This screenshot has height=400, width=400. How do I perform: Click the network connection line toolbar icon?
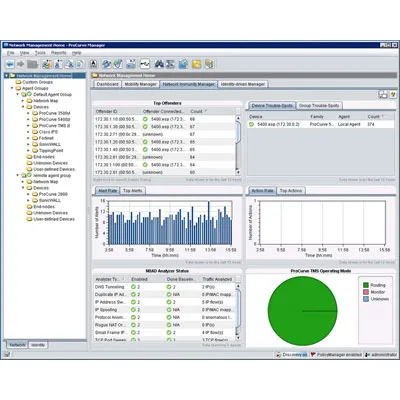pyautogui.click(x=145, y=64)
